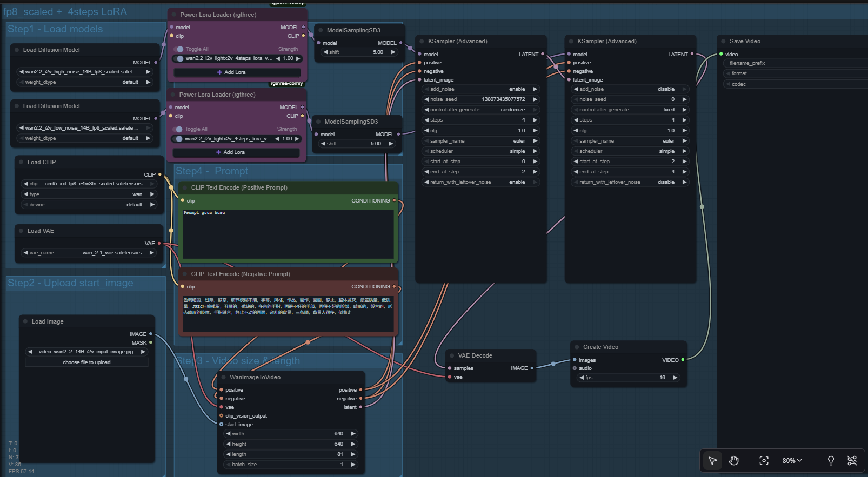Switch off Toggle All in upper Power Lora Loader
This screenshot has width=868, height=477.
point(179,49)
